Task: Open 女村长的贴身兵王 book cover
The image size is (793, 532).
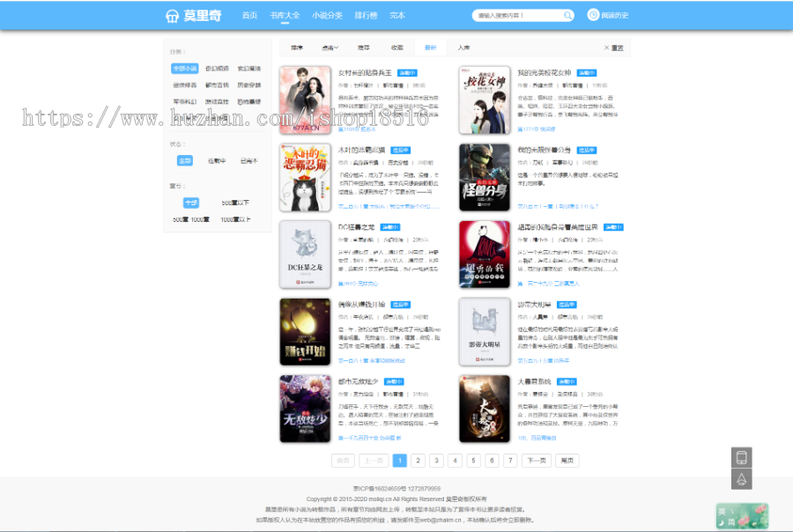Action: [305, 100]
